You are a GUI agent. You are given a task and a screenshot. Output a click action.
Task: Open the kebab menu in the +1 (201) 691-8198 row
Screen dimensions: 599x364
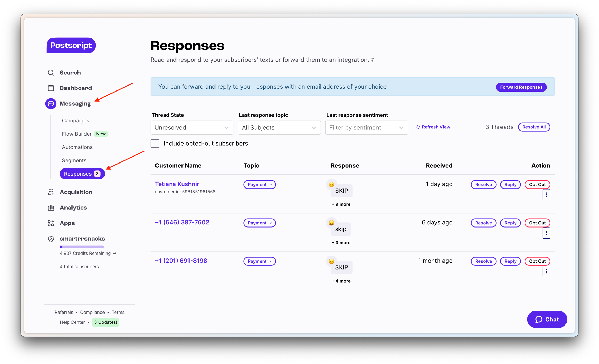point(546,271)
